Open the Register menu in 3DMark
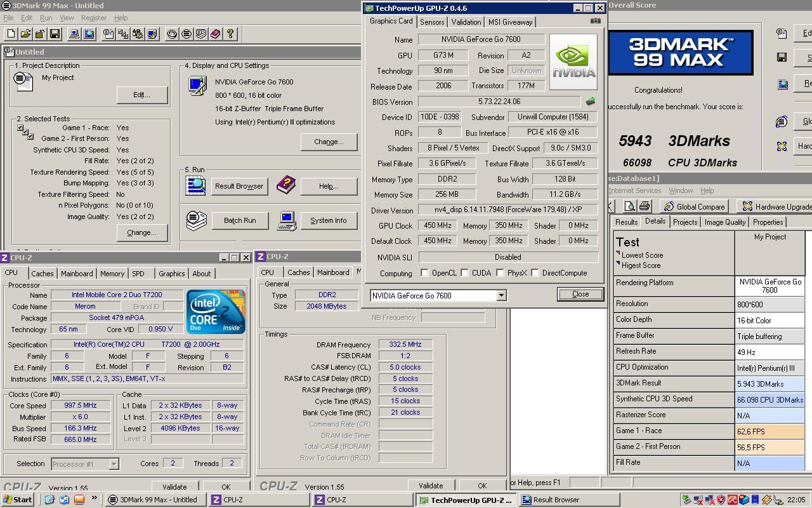The height and width of the screenshot is (508, 812). pos(94,18)
